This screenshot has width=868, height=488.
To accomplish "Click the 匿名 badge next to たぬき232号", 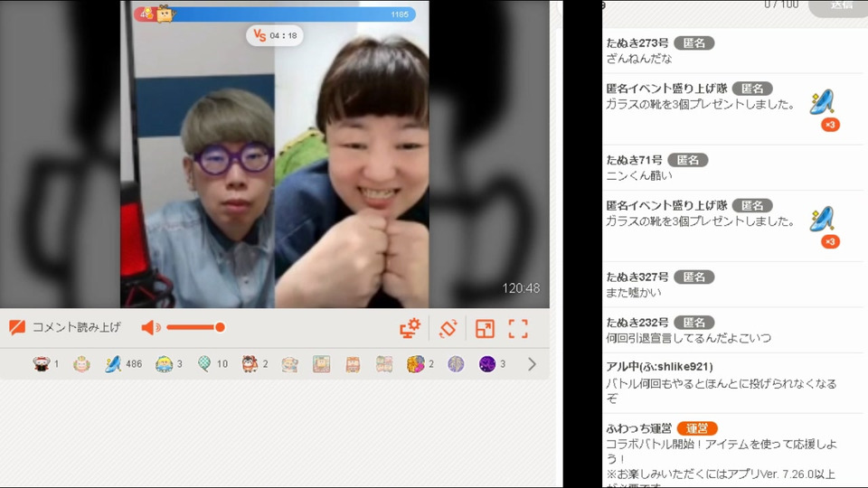I will click(x=694, y=323).
